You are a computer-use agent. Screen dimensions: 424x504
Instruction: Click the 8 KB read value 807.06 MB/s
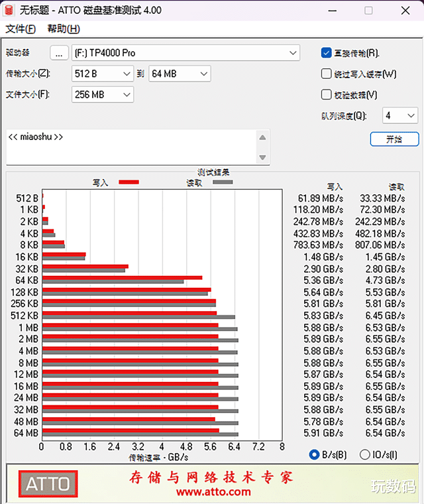(x=380, y=245)
